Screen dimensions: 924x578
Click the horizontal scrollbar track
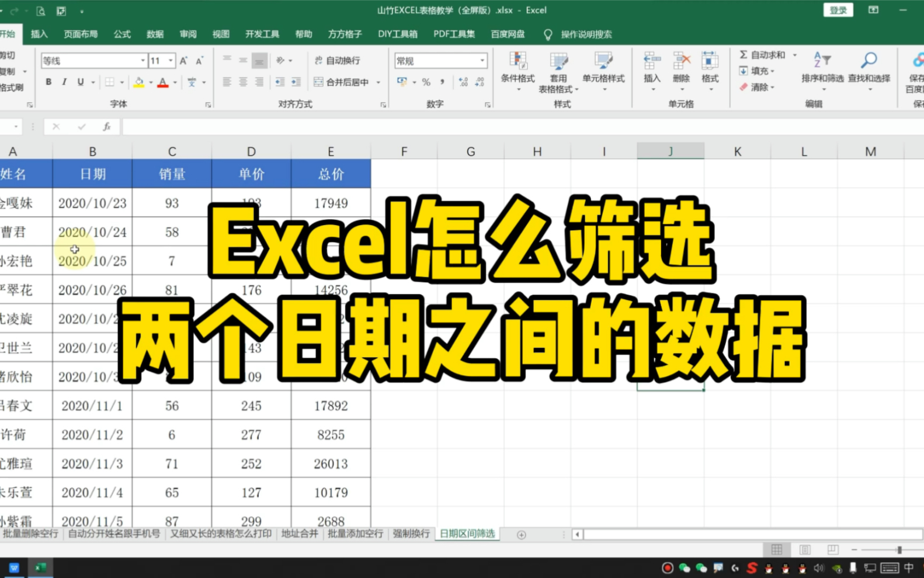pyautogui.click(x=752, y=534)
